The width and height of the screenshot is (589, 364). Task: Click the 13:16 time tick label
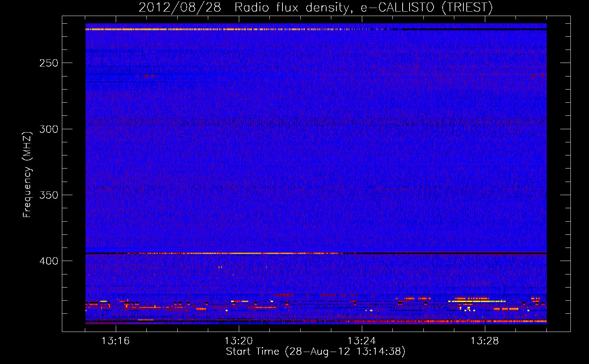(x=116, y=341)
